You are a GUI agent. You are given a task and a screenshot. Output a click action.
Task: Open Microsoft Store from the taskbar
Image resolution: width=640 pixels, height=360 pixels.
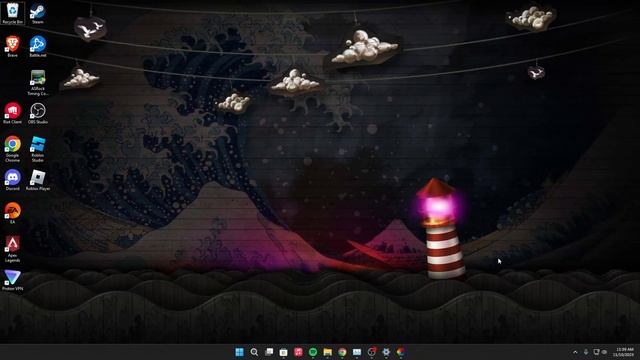pos(284,352)
